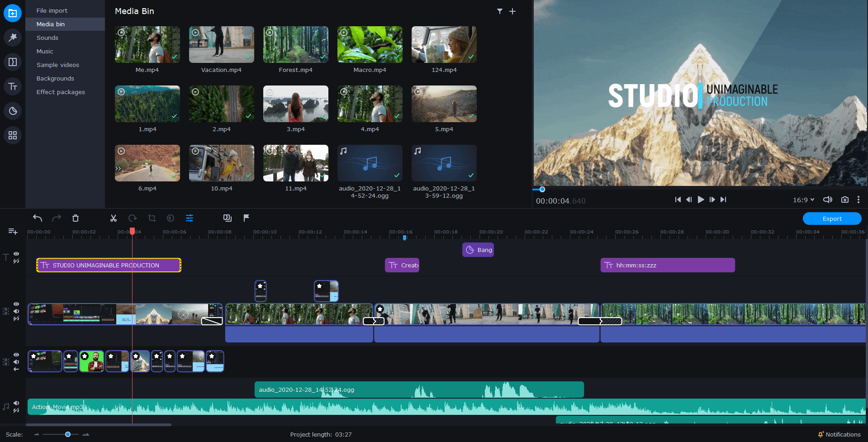
Task: Click the Rotate clip icon
Action: coord(133,218)
